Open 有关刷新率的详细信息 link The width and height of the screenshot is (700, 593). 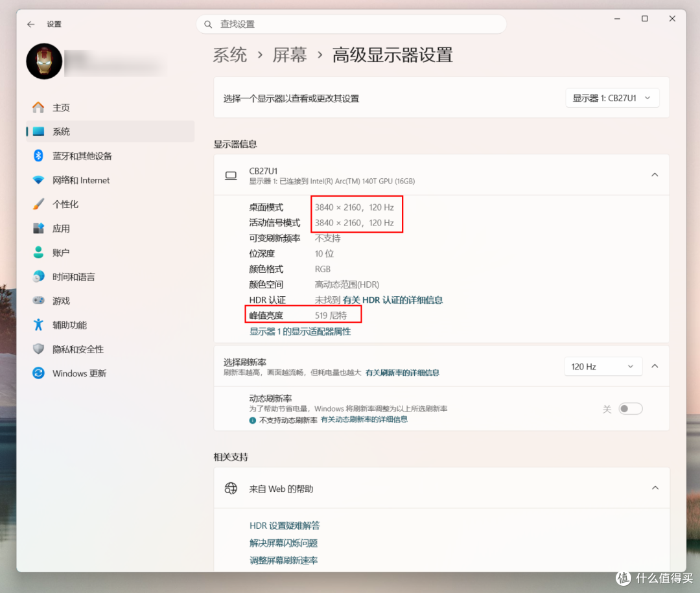tap(402, 373)
